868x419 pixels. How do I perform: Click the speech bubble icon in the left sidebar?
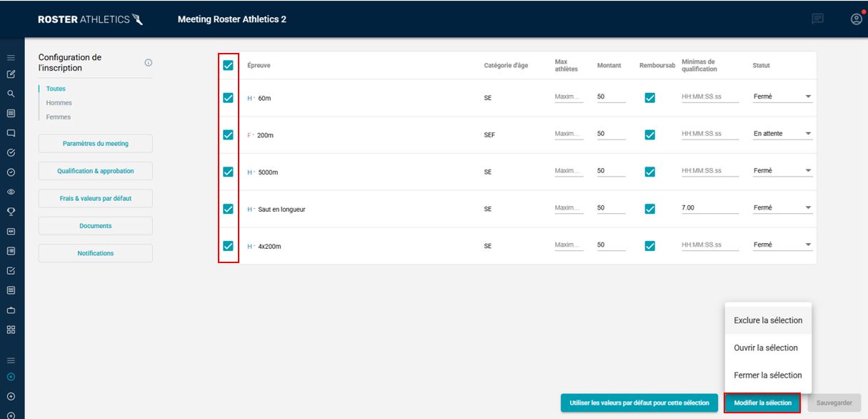11,133
